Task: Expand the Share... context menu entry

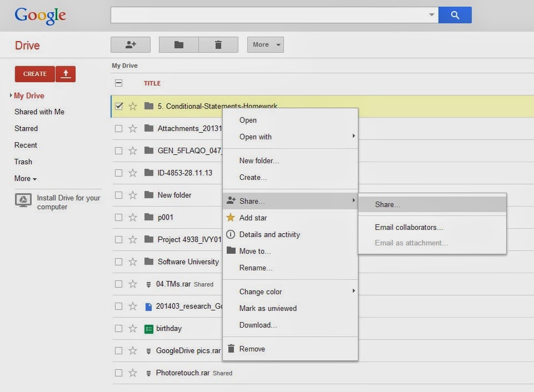Action: 290,201
